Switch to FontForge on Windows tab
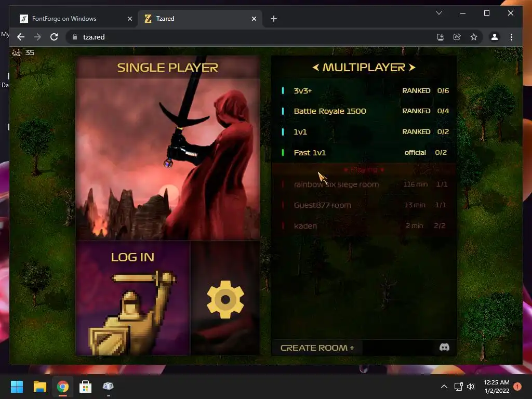 tap(76, 19)
